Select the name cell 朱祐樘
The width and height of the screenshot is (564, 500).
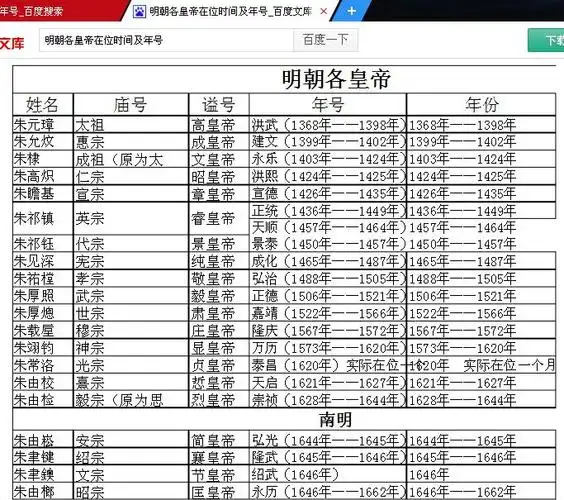43,278
